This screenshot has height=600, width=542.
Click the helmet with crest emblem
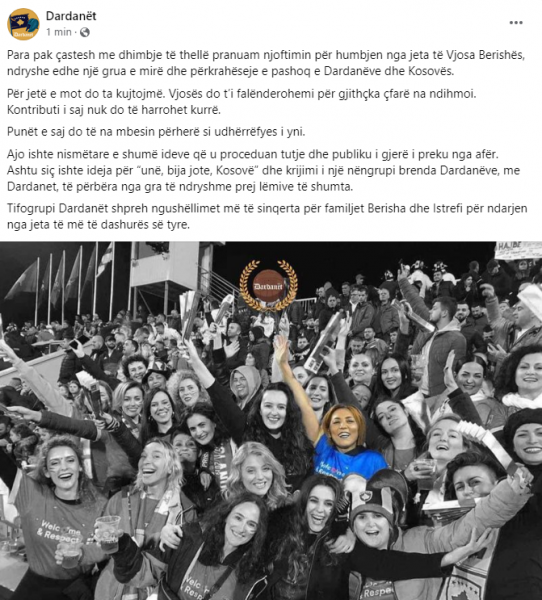pyautogui.click(x=375, y=496)
